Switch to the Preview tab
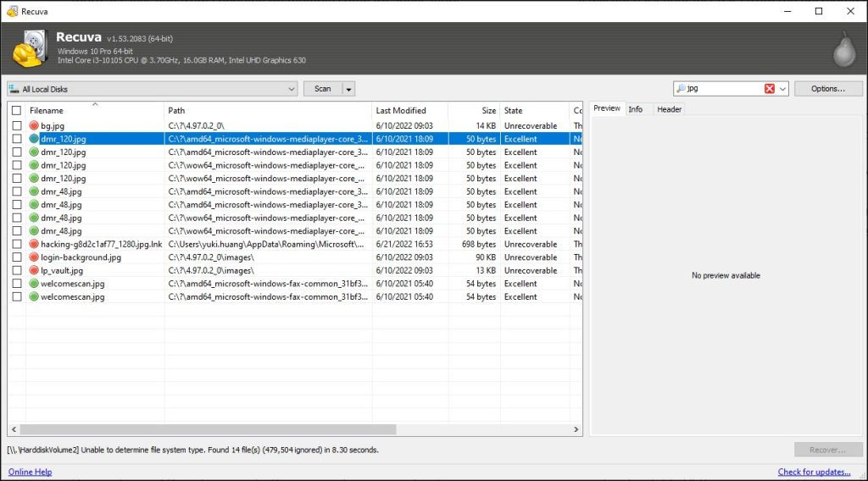 607,108
